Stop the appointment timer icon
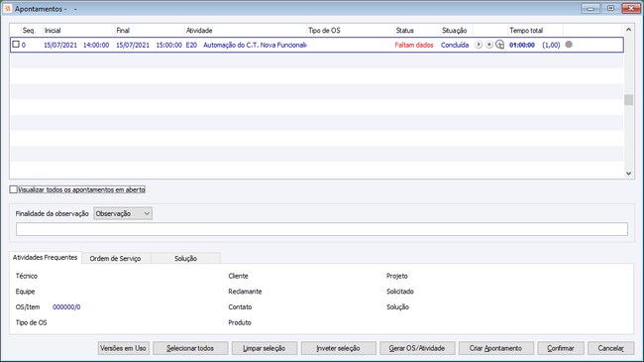This screenshot has width=644, height=362. (x=488, y=45)
